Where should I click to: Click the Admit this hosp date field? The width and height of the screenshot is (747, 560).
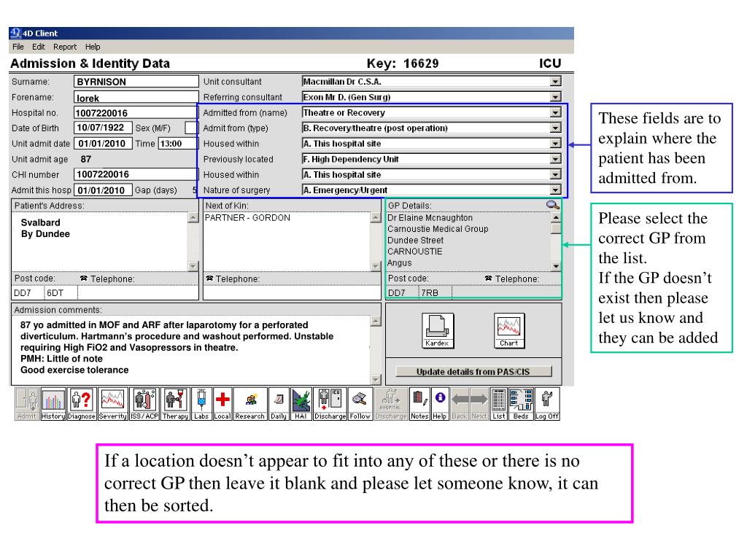pyautogui.click(x=103, y=190)
